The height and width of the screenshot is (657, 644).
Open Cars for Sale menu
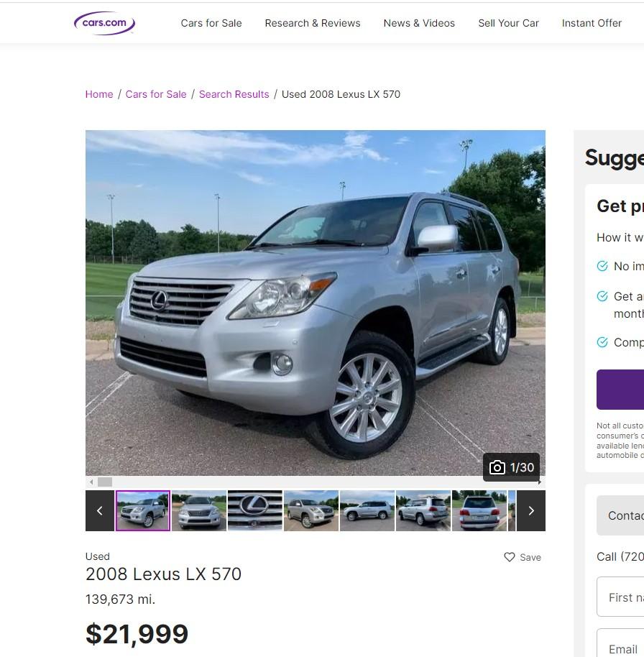211,23
